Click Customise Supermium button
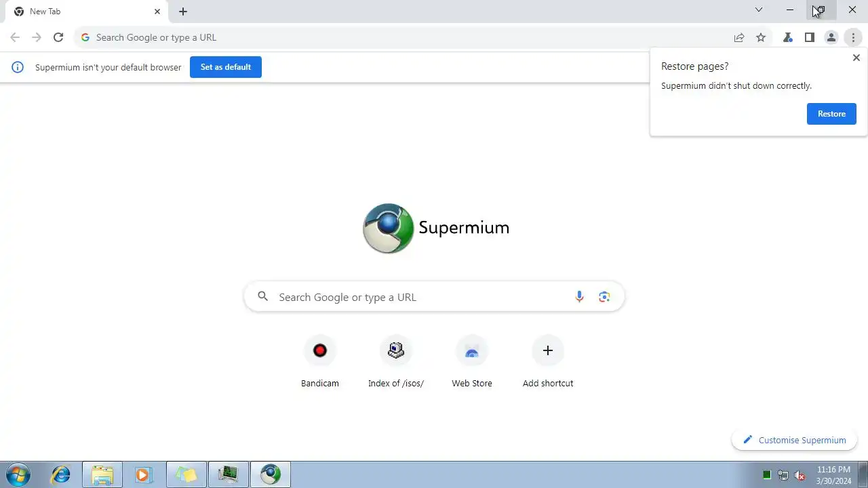The image size is (868, 488). click(794, 440)
